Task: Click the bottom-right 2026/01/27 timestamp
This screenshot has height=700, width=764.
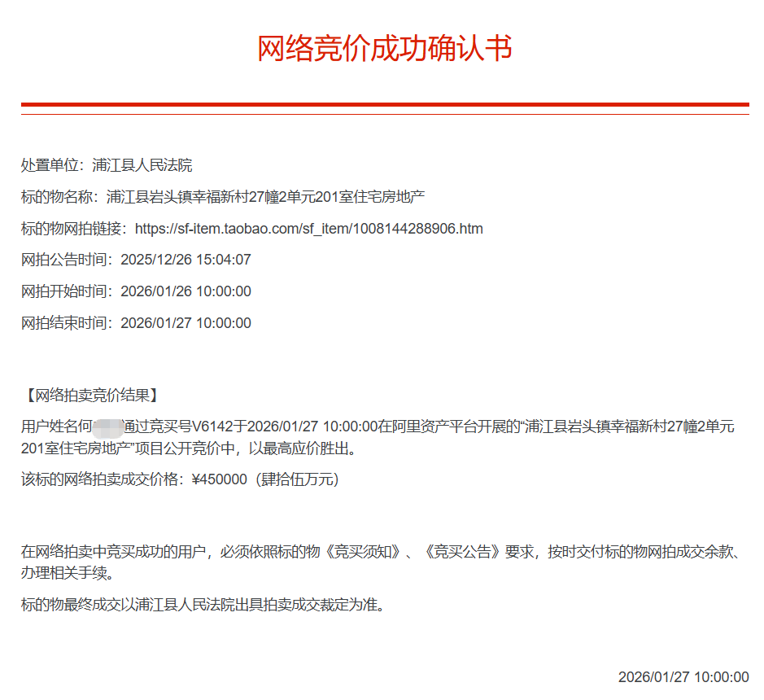Action: tap(683, 677)
